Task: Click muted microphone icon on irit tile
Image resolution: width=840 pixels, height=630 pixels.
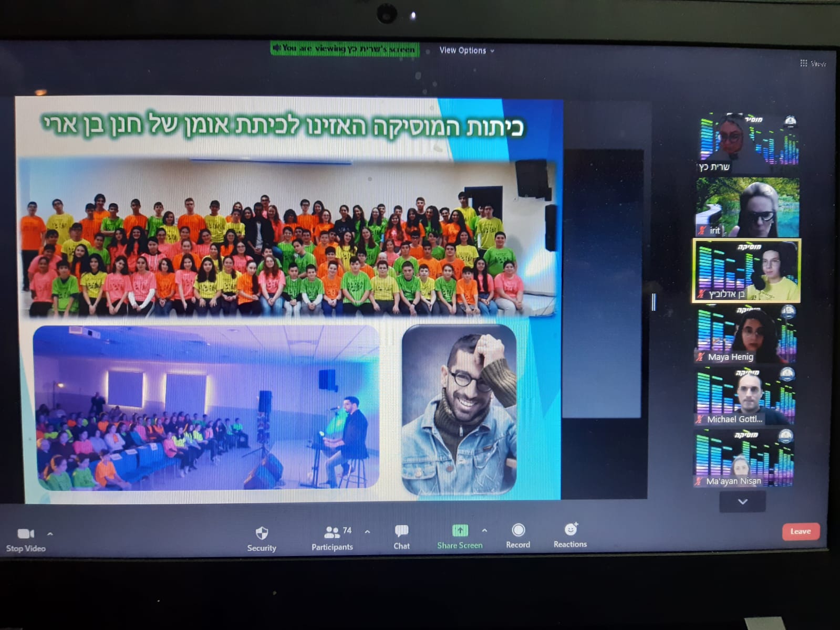Action: click(x=702, y=230)
